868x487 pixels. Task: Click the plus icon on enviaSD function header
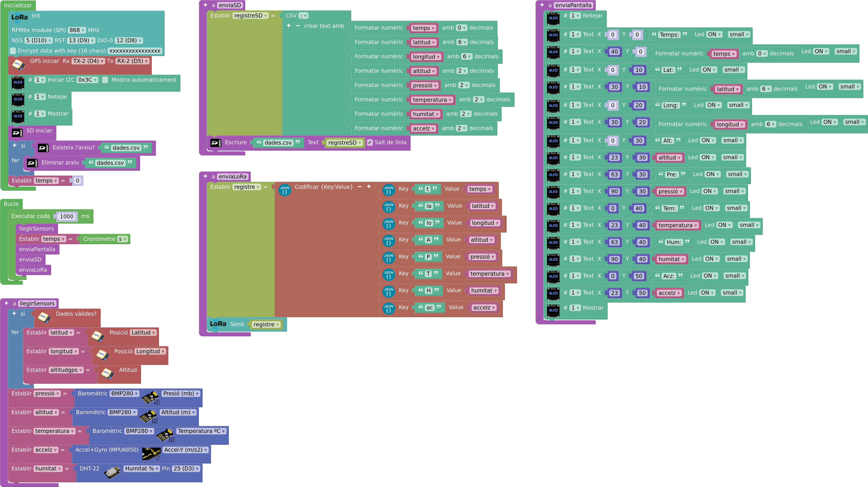[206, 5]
